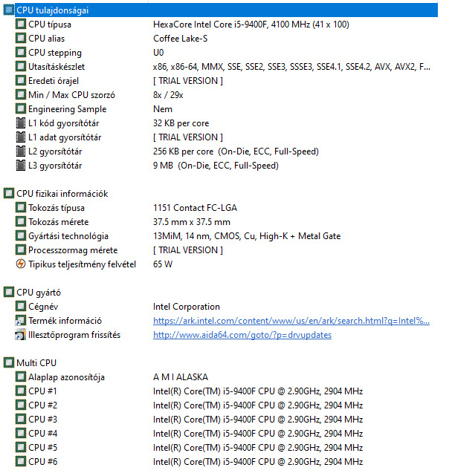Click the '256 KB per core' L2 cache value
This screenshot has height=476, width=449.
coord(236,151)
